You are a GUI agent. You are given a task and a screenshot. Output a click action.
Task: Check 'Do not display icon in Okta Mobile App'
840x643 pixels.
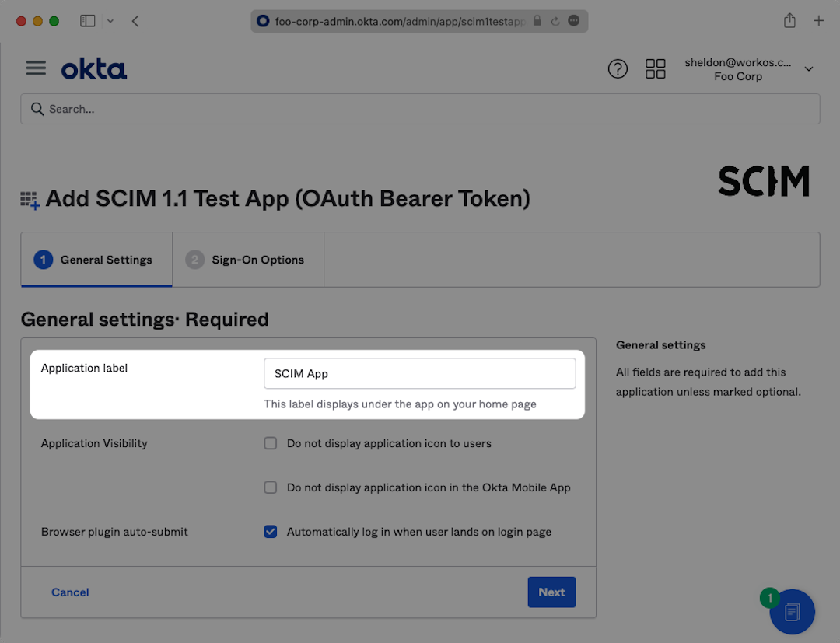(271, 487)
